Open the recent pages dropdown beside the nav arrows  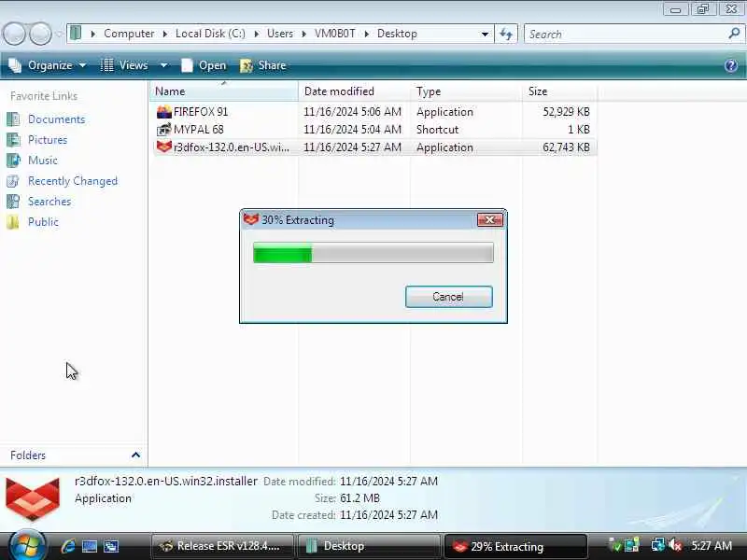59,34
